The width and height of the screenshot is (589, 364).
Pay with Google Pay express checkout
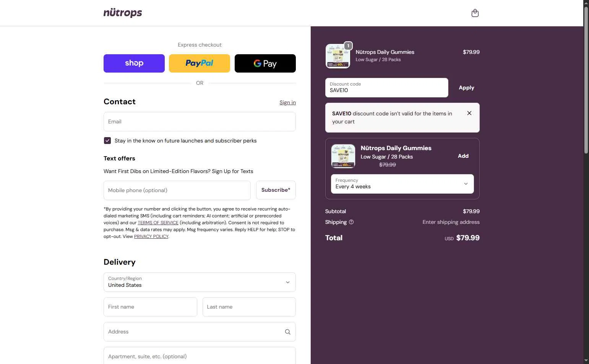tap(265, 63)
